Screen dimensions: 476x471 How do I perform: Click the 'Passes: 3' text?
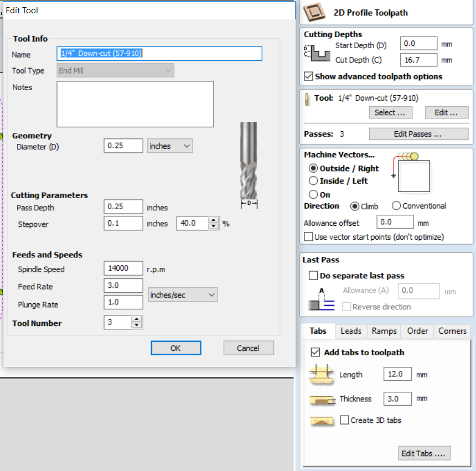coord(324,134)
